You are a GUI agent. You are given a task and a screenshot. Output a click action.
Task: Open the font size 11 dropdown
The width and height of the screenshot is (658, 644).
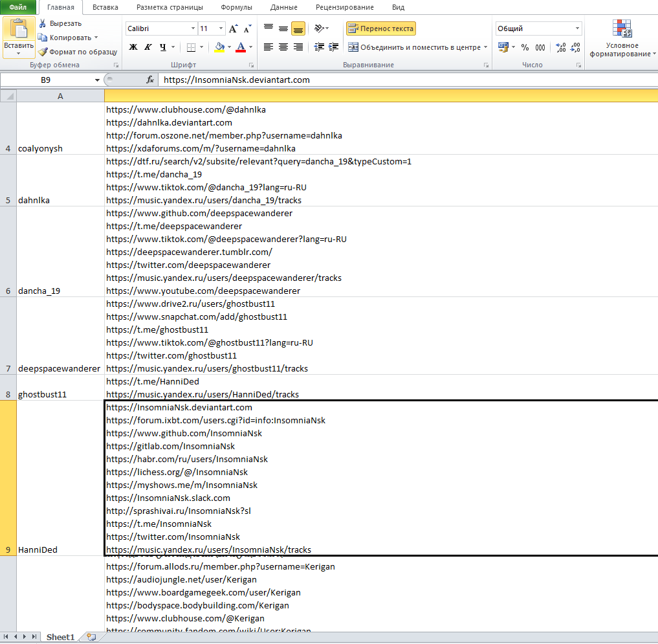point(221,28)
